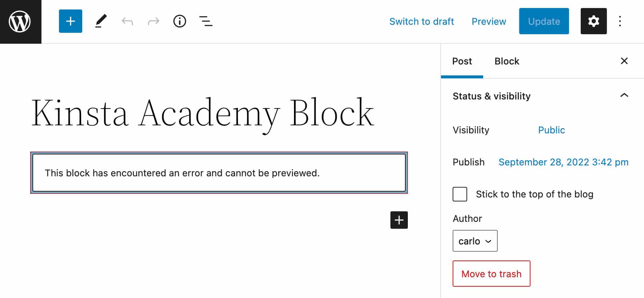Open the List View icon

pos(206,21)
